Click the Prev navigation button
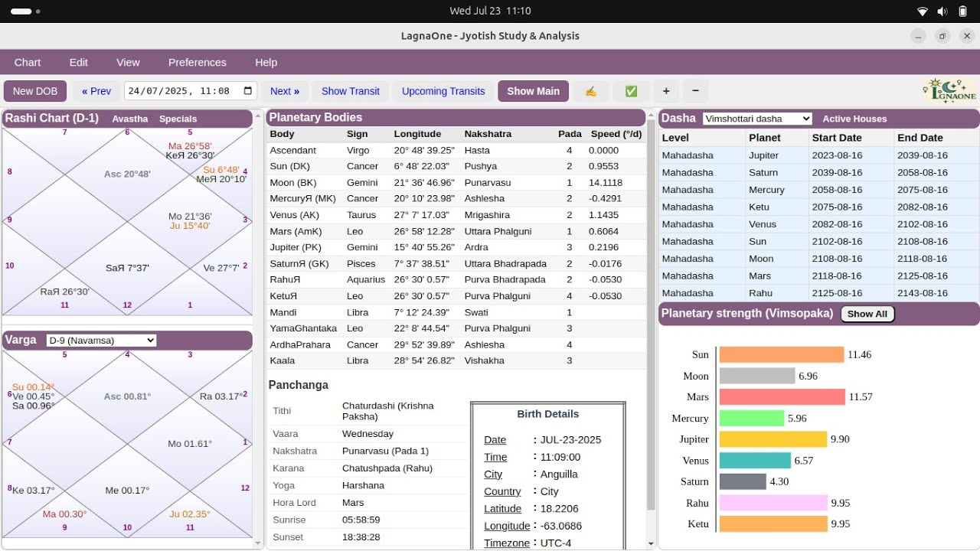The width and height of the screenshot is (980, 551). [96, 90]
